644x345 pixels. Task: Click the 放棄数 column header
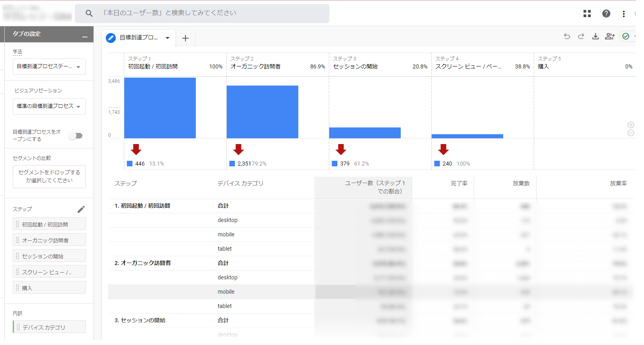pos(521,183)
